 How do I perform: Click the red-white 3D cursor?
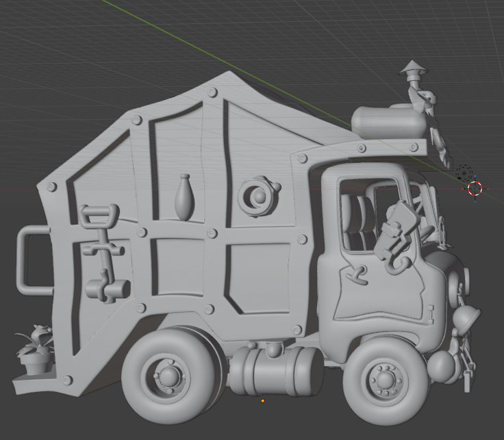coord(475,189)
